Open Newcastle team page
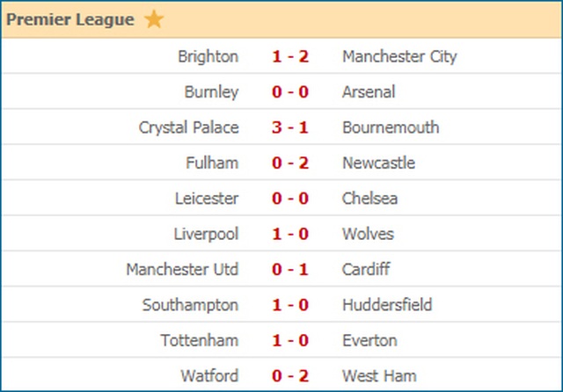This screenshot has width=563, height=392. [378, 163]
